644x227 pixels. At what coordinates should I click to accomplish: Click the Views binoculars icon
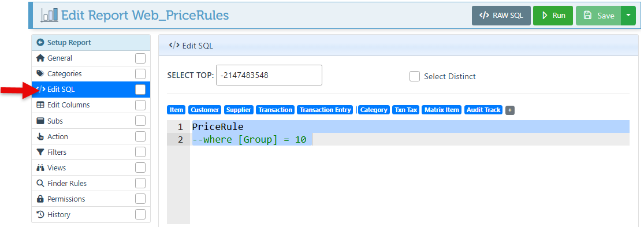tap(40, 168)
